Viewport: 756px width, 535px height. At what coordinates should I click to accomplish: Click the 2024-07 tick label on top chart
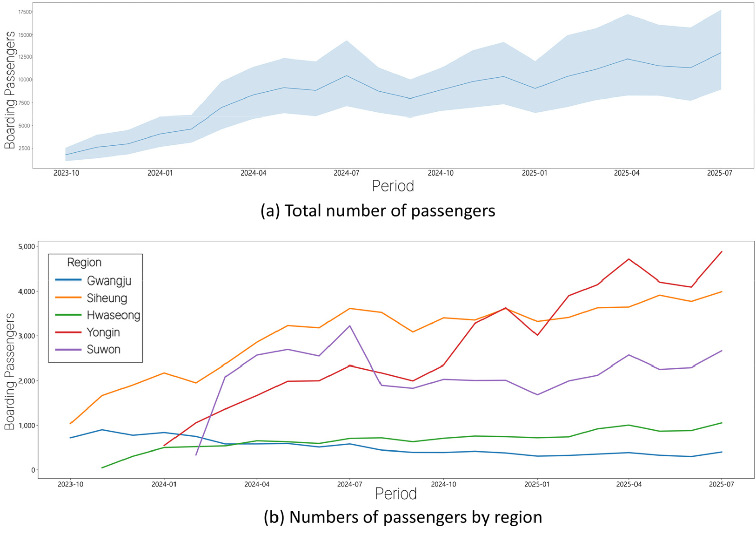(x=346, y=173)
